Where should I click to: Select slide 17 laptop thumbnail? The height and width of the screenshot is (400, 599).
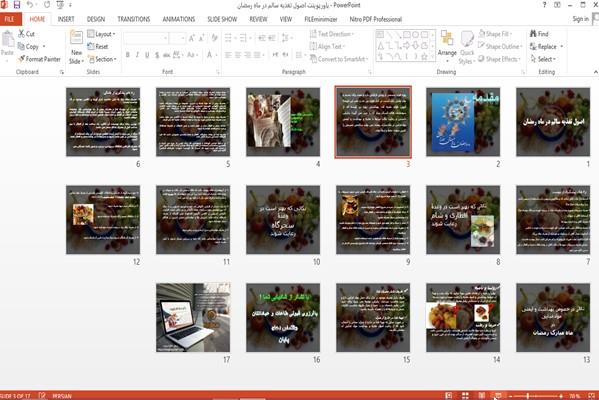pos(193,317)
